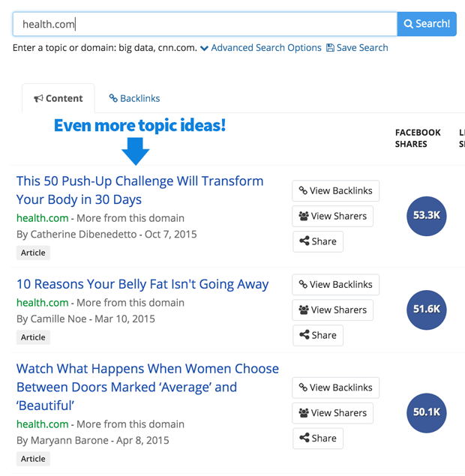Open 10 Reasons Your Belly Fat article
Viewport: 465px width, 476px height.
tap(142, 284)
